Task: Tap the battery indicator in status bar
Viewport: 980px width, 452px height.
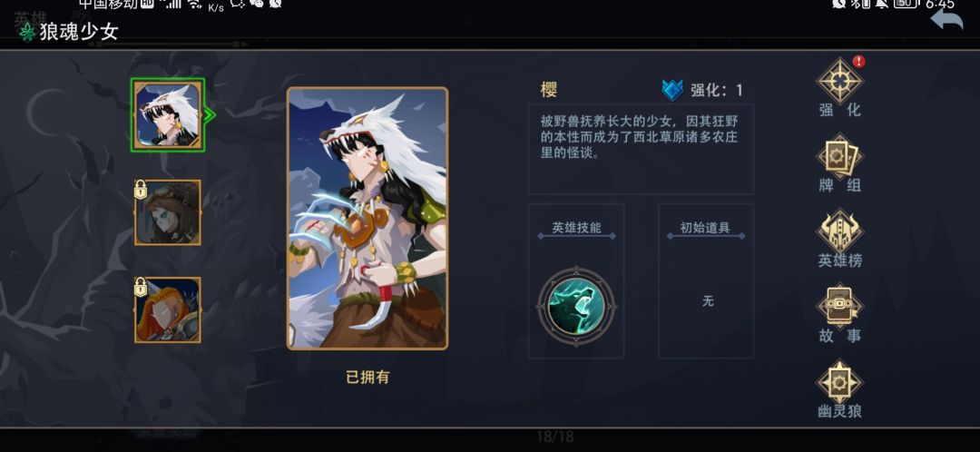Action: click(x=905, y=3)
